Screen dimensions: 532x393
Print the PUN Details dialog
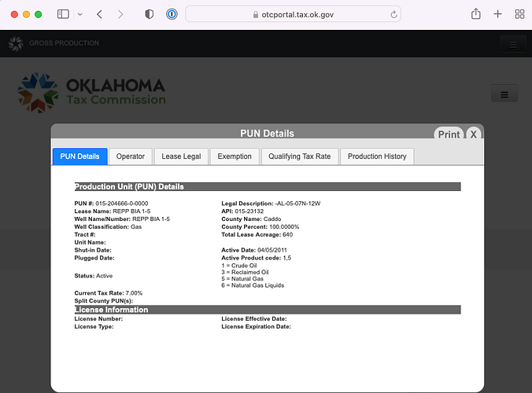click(x=449, y=134)
